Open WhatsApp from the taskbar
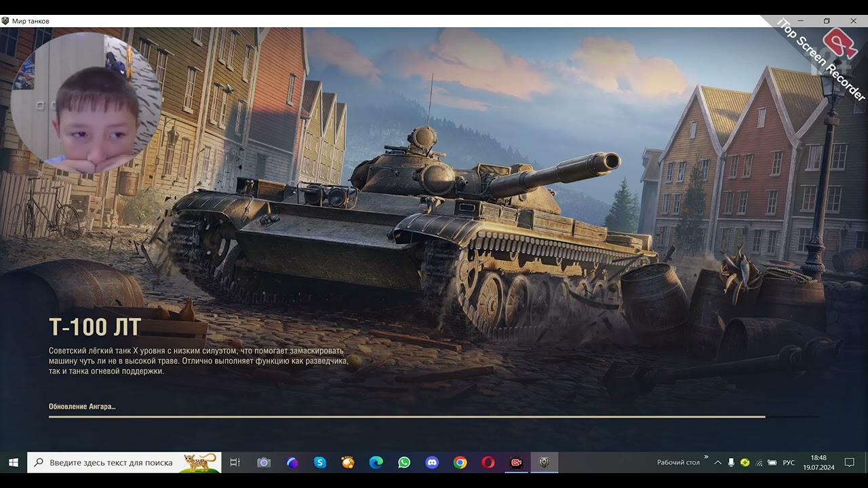868x488 pixels. (x=404, y=462)
